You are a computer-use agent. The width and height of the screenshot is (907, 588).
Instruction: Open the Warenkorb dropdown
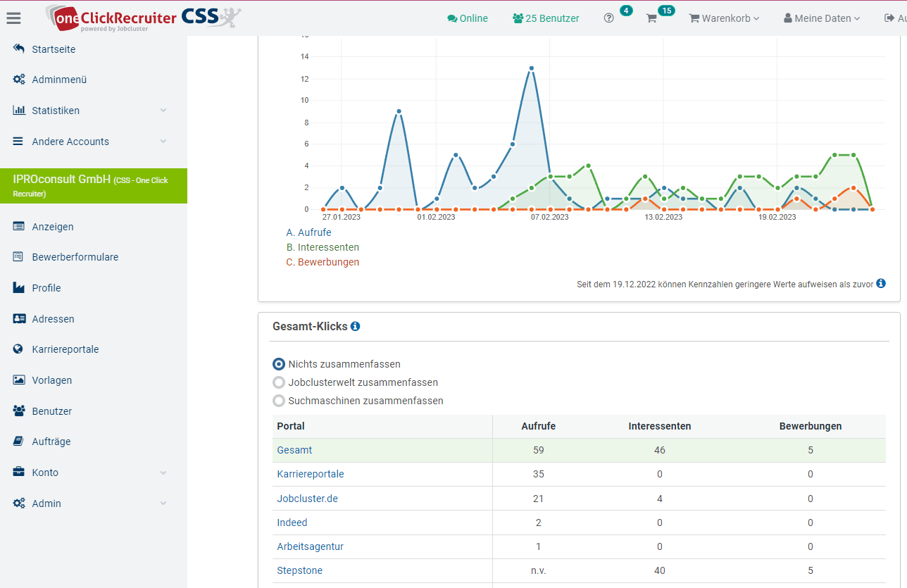724,18
